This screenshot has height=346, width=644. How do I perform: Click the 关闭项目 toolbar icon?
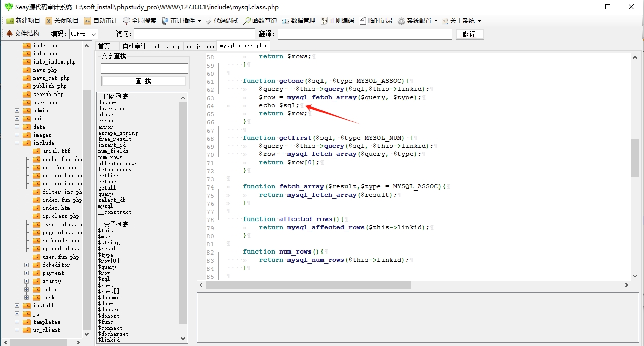tap(49, 21)
